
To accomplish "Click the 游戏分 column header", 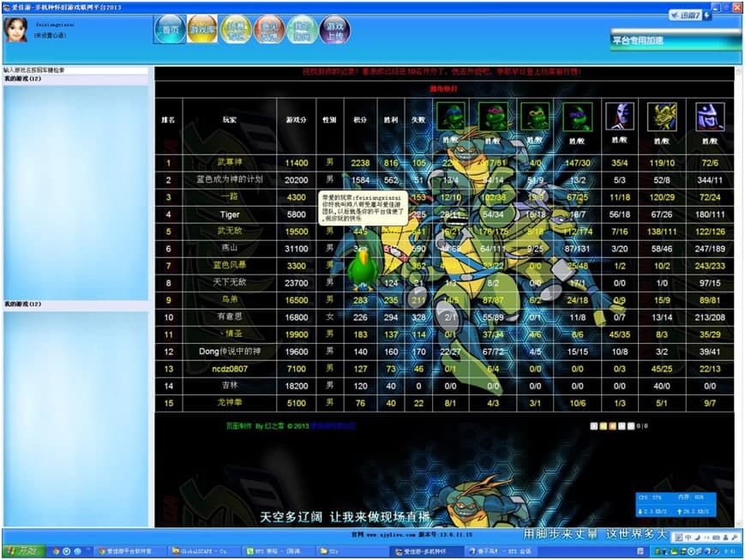I will pyautogui.click(x=297, y=120).
